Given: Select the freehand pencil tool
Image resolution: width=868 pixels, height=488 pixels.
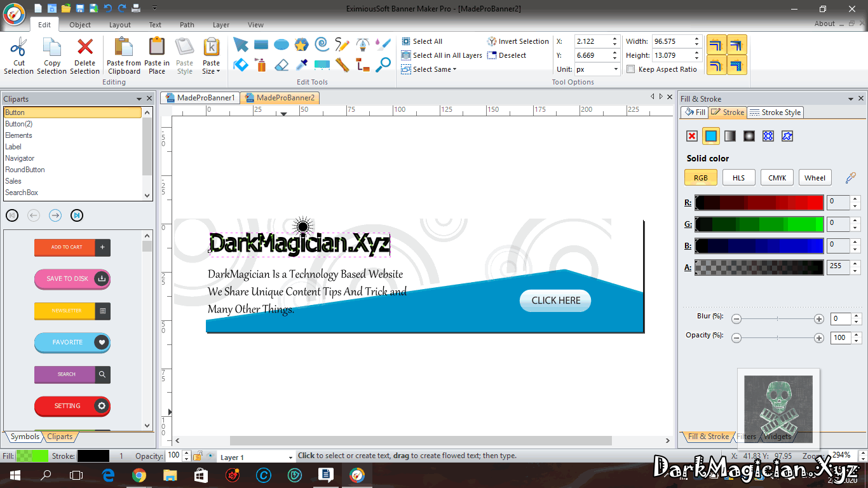Looking at the screenshot, I should click(342, 44).
